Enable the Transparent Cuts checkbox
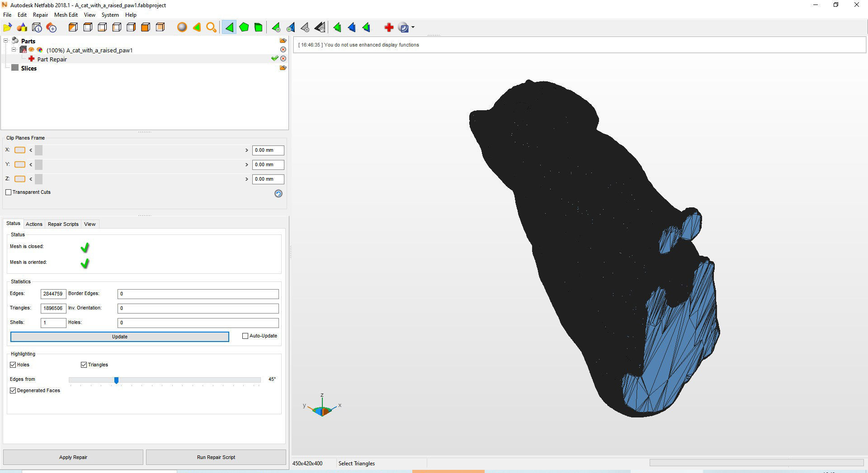Screen dimensions: 868x473 click(9, 192)
